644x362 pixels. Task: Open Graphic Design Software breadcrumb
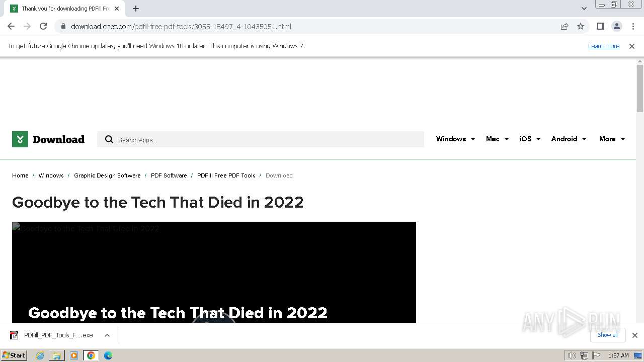[x=107, y=175]
